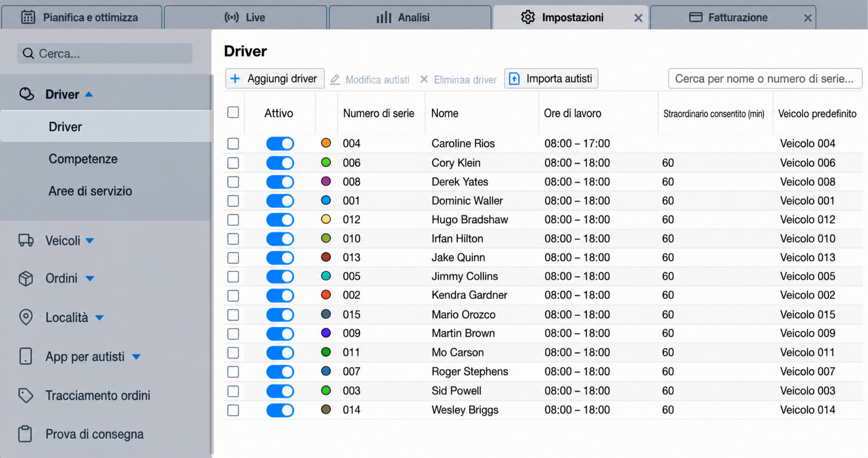Click the X icon of Eliminaa driver

click(x=424, y=79)
